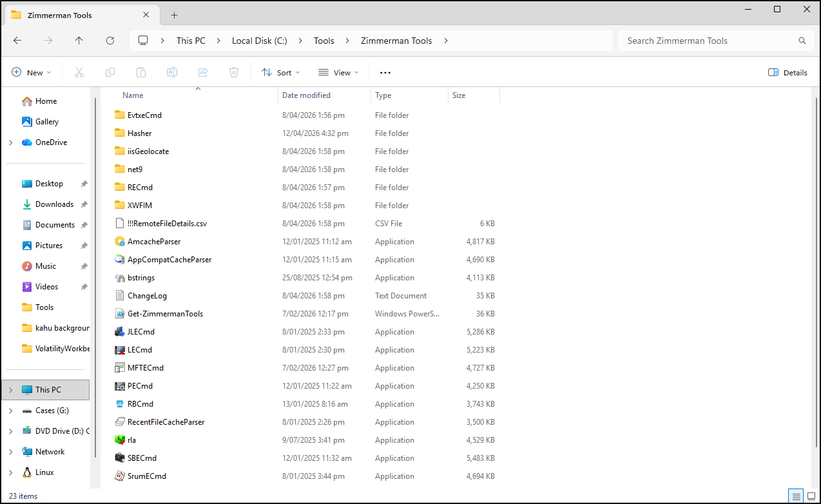
Task: Add a new tab with plus button
Action: [x=174, y=15]
